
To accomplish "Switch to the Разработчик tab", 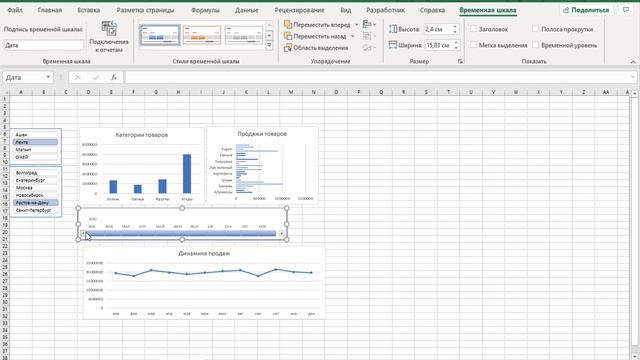I will pyautogui.click(x=385, y=10).
